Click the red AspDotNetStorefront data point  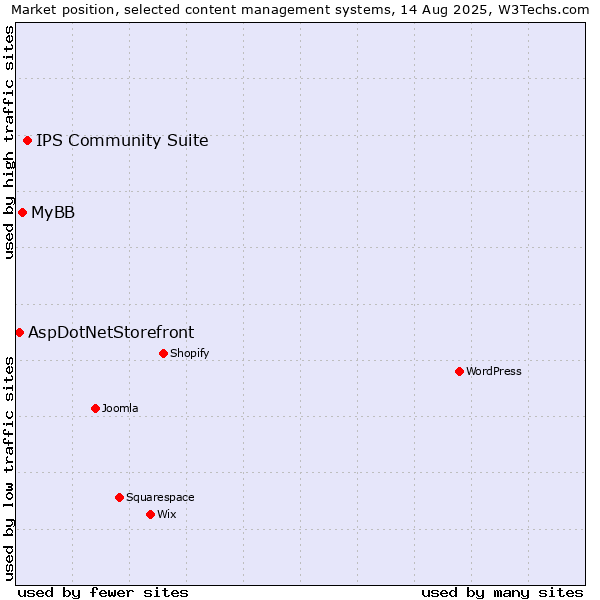tap(20, 333)
